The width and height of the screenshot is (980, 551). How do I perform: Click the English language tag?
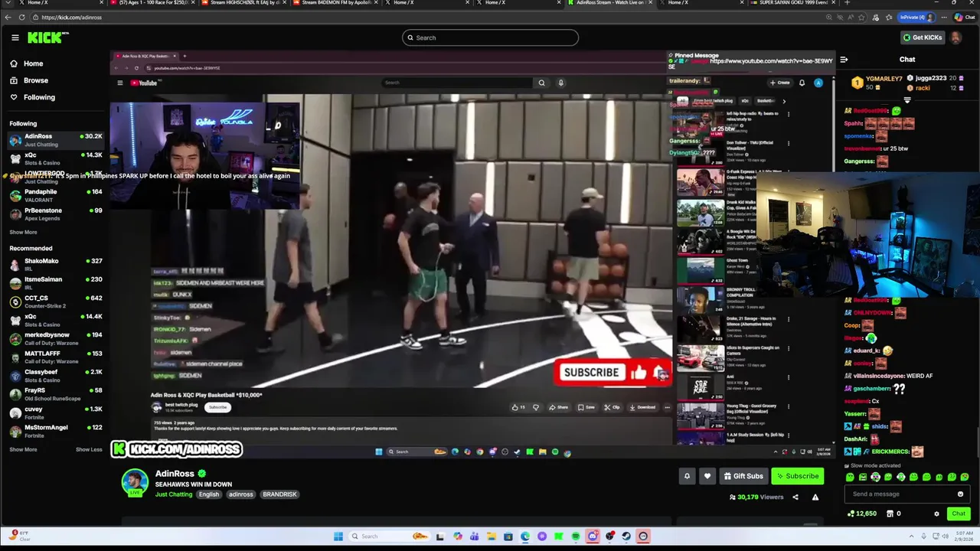pyautogui.click(x=209, y=494)
